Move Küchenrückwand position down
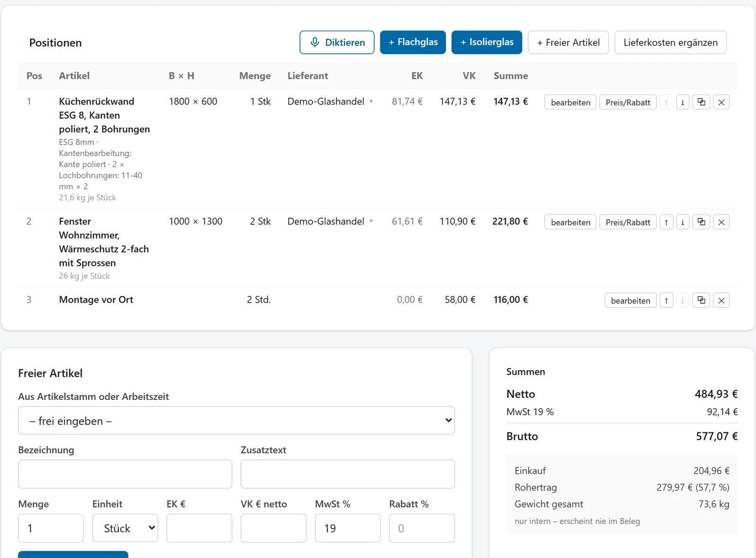756x558 pixels. point(683,102)
